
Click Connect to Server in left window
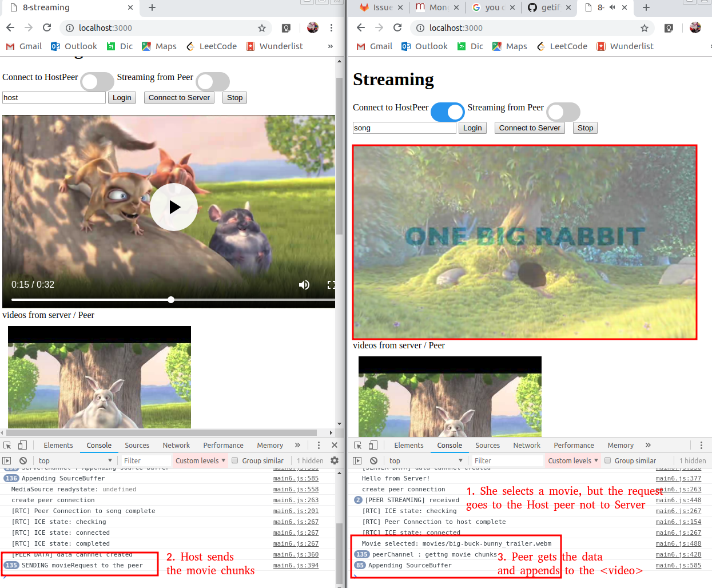179,98
